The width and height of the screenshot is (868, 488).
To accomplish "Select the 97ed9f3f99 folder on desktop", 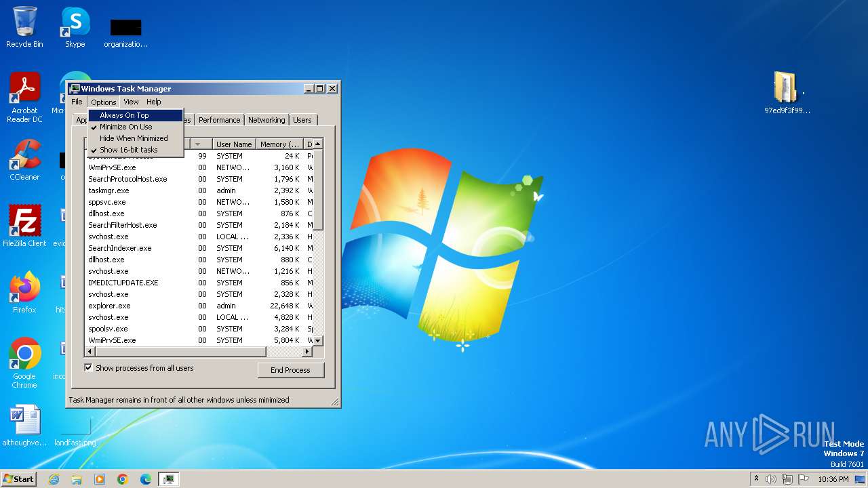I will 787,93.
